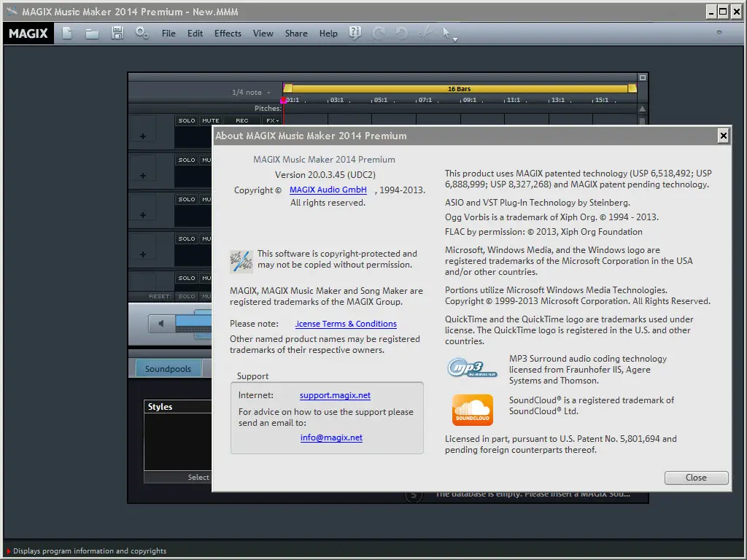
Task: Open the Edit menu
Action: click(x=195, y=34)
